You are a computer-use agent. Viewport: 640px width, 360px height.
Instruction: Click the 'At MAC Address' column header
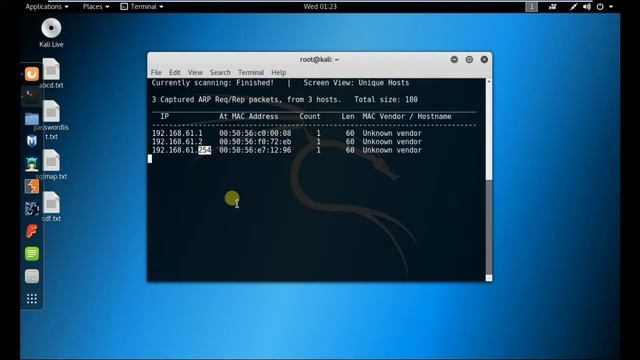click(249, 116)
